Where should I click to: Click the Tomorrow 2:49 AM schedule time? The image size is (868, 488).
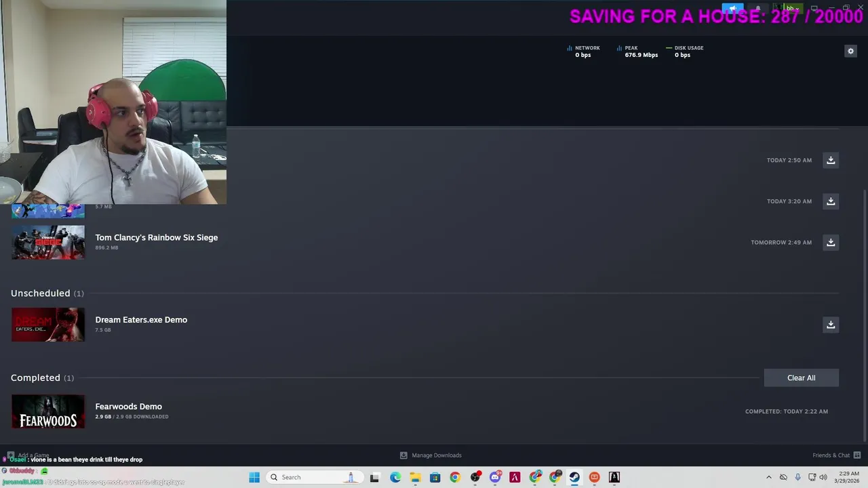point(781,242)
